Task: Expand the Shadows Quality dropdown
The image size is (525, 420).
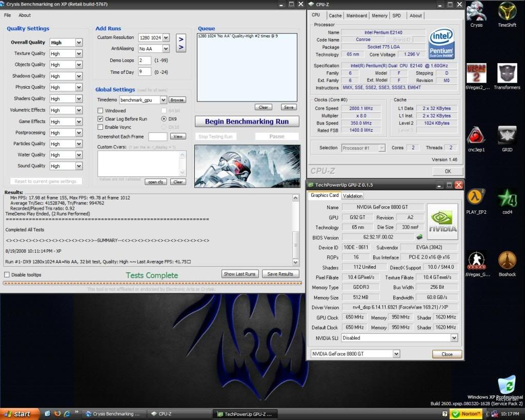Action: click(x=78, y=76)
